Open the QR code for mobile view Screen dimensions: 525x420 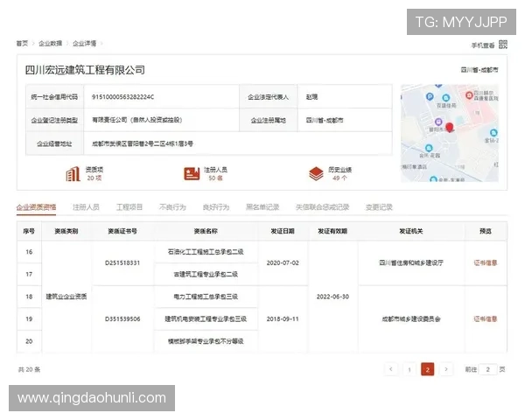pyautogui.click(x=502, y=45)
